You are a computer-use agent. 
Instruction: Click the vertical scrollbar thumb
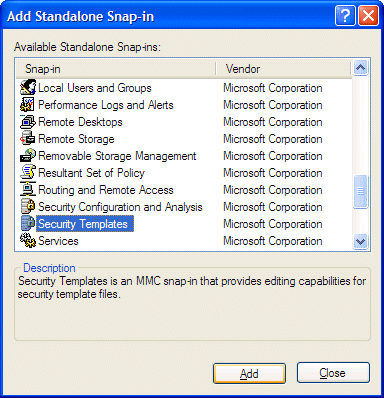click(361, 192)
